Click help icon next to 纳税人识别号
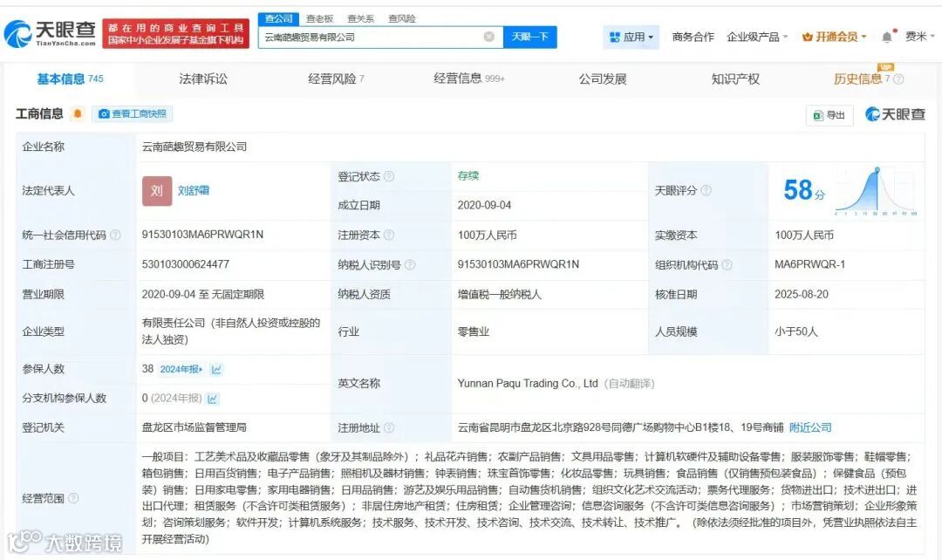The image size is (942, 560). pos(410,264)
